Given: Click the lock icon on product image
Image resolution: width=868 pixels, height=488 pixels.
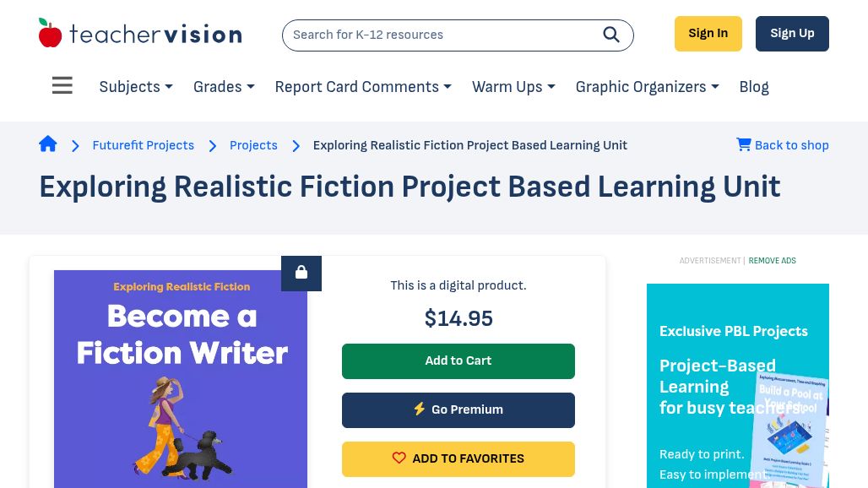Looking at the screenshot, I should (301, 273).
